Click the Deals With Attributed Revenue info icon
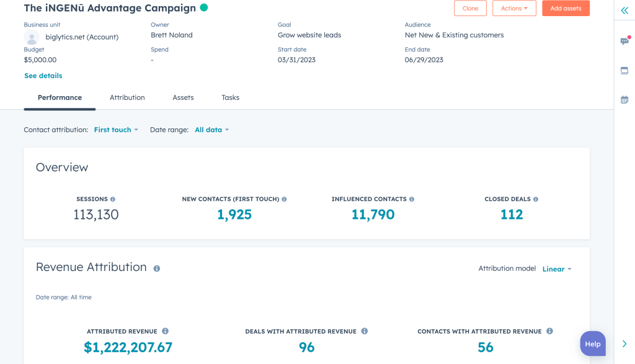The image size is (635, 364). 365,331
